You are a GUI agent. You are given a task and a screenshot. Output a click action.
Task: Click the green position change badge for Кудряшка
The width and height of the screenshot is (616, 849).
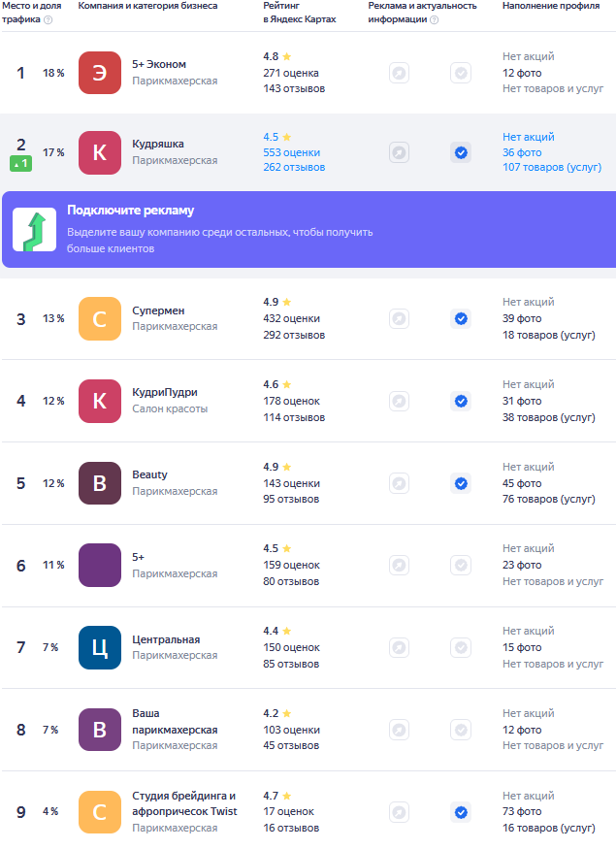(x=20, y=163)
